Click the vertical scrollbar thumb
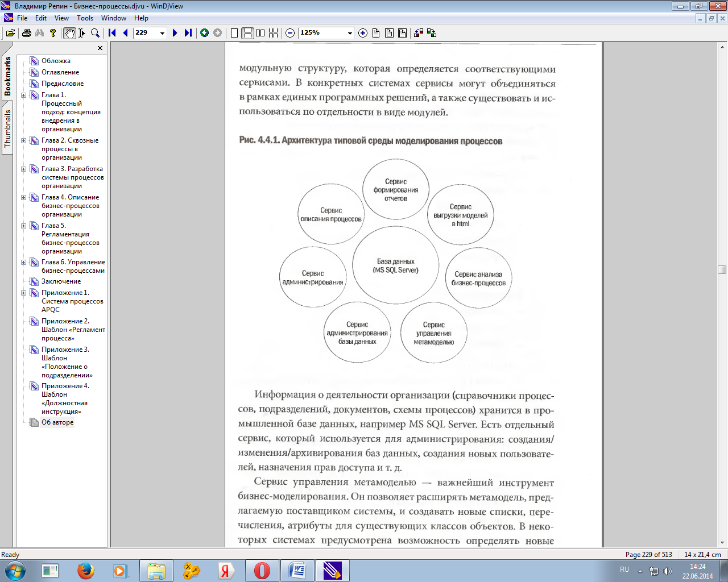The image size is (728, 582). (722, 270)
